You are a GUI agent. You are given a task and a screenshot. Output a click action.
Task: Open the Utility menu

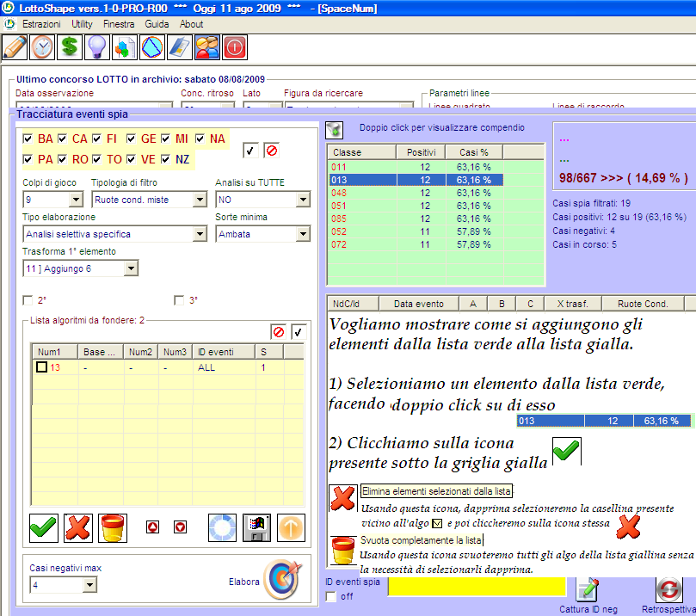pyautogui.click(x=82, y=24)
